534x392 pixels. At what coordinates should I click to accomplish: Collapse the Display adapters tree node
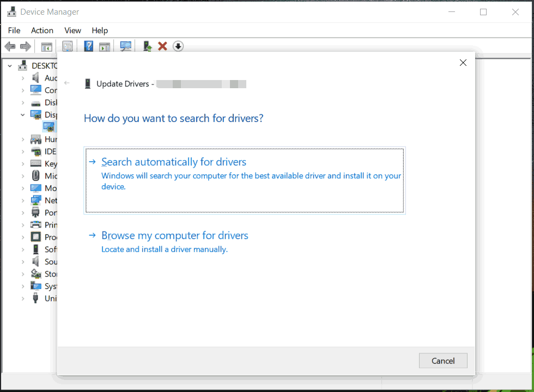point(23,115)
